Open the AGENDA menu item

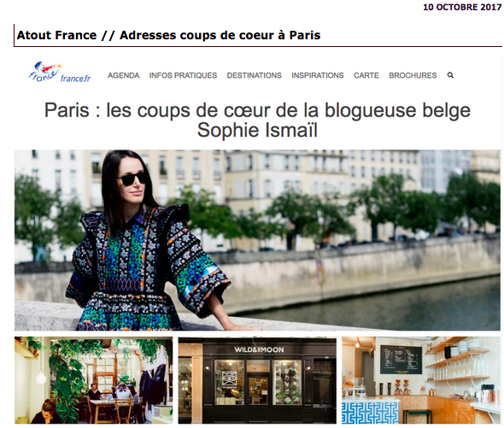click(123, 75)
